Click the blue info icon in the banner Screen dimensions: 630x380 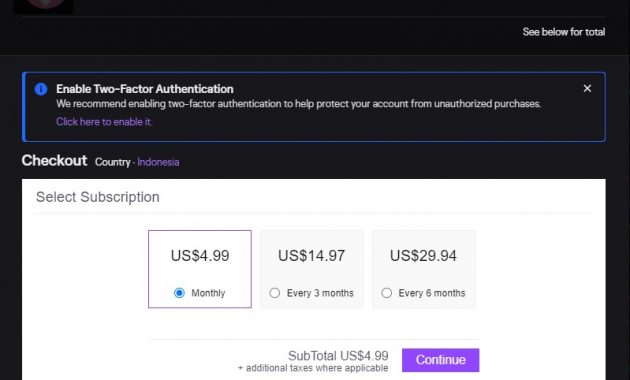tap(41, 89)
